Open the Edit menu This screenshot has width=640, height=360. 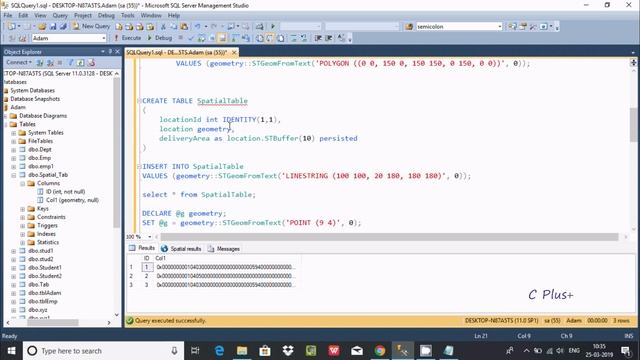coord(23,15)
